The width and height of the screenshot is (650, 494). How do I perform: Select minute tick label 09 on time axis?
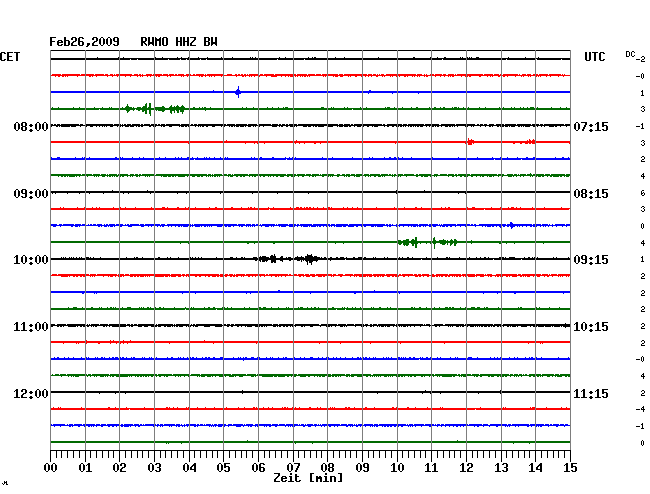point(362,468)
